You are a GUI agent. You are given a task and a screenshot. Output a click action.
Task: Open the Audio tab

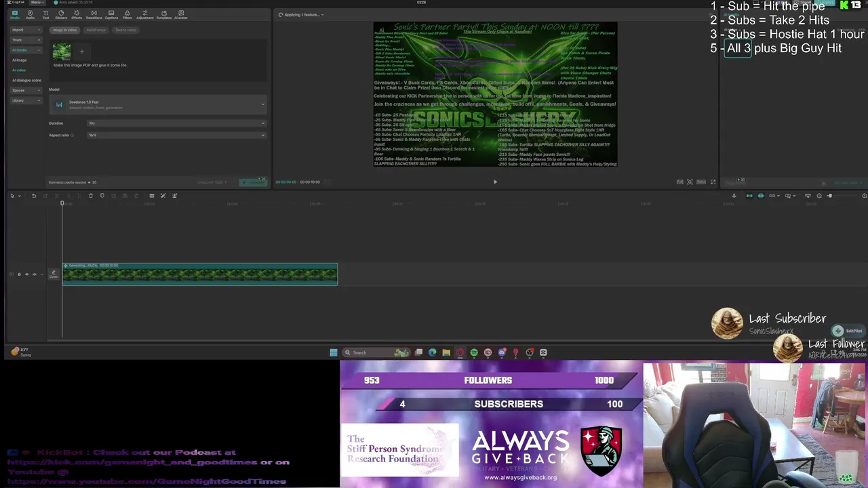point(30,14)
